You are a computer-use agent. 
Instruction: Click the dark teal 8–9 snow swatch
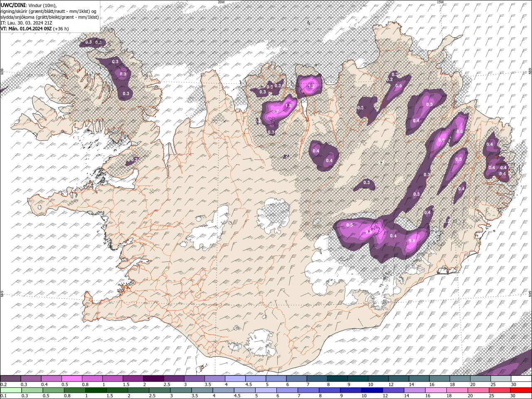(337, 378)
